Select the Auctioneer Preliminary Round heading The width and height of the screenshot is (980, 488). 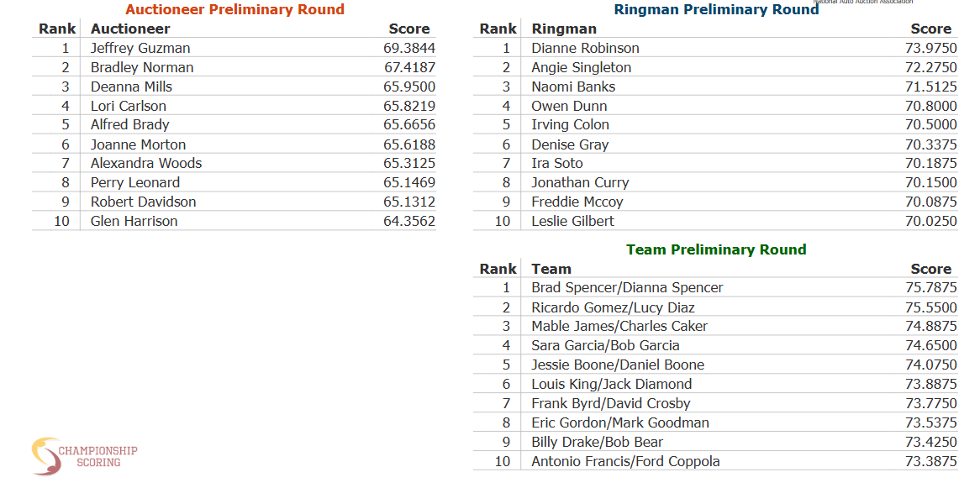234,9
